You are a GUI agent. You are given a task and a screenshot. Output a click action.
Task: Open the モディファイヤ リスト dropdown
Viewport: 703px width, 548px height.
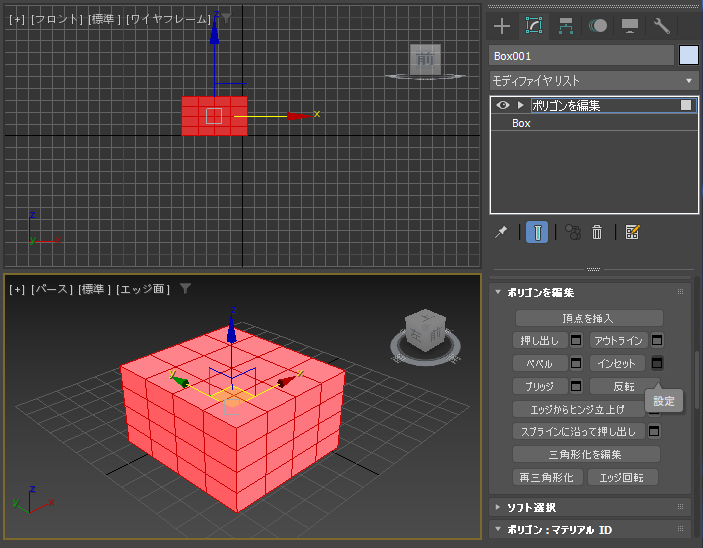tap(594, 81)
